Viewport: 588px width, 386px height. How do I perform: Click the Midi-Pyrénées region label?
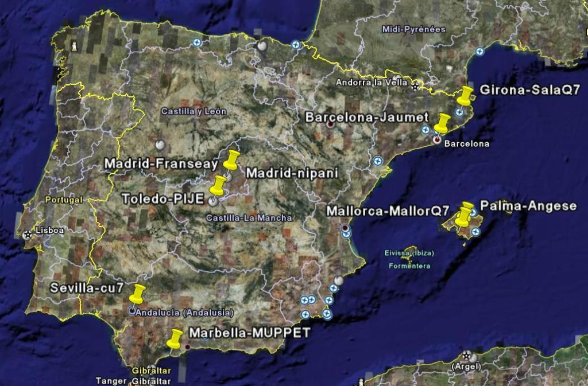(405, 29)
